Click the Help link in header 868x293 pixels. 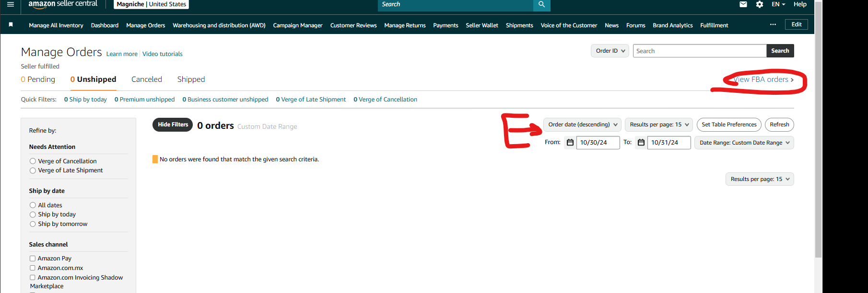[800, 4]
